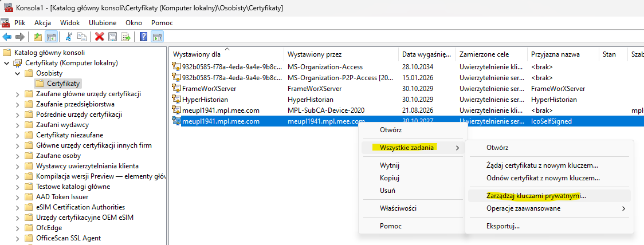Expand the Zaufane główne urzędy certyfikacji node

[x=18, y=94]
